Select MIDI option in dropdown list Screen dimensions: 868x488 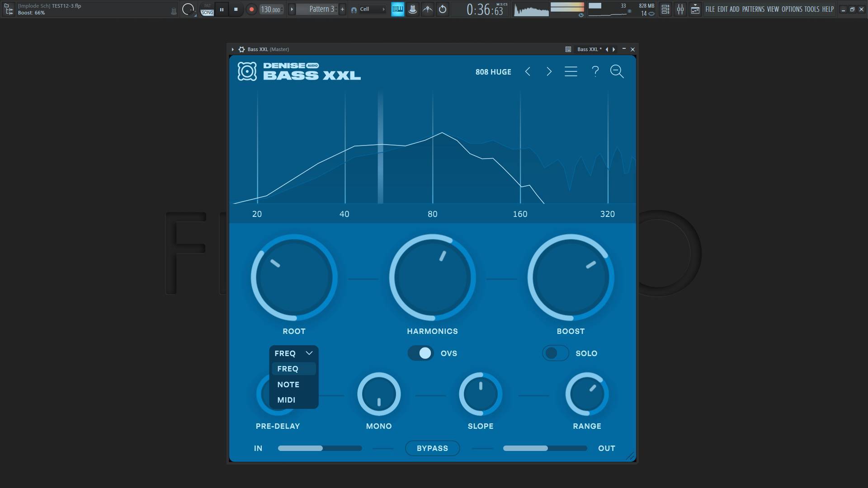294,400
